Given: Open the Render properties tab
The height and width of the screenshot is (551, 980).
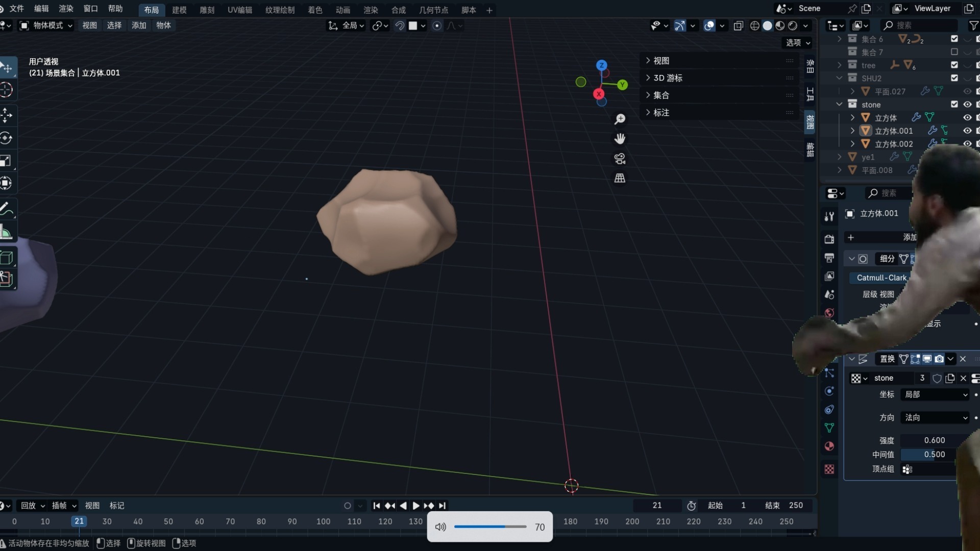Looking at the screenshot, I should tap(829, 239).
